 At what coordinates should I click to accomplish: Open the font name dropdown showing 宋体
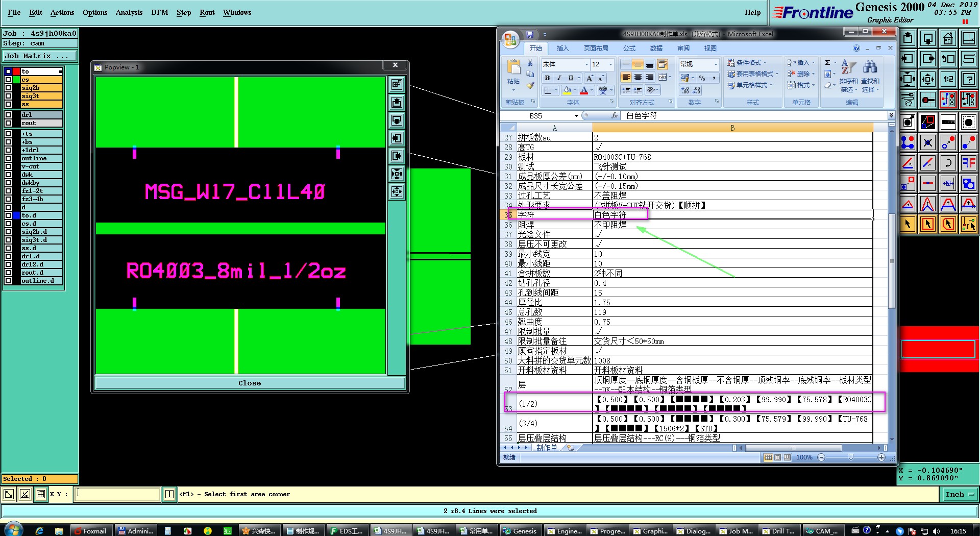[586, 64]
